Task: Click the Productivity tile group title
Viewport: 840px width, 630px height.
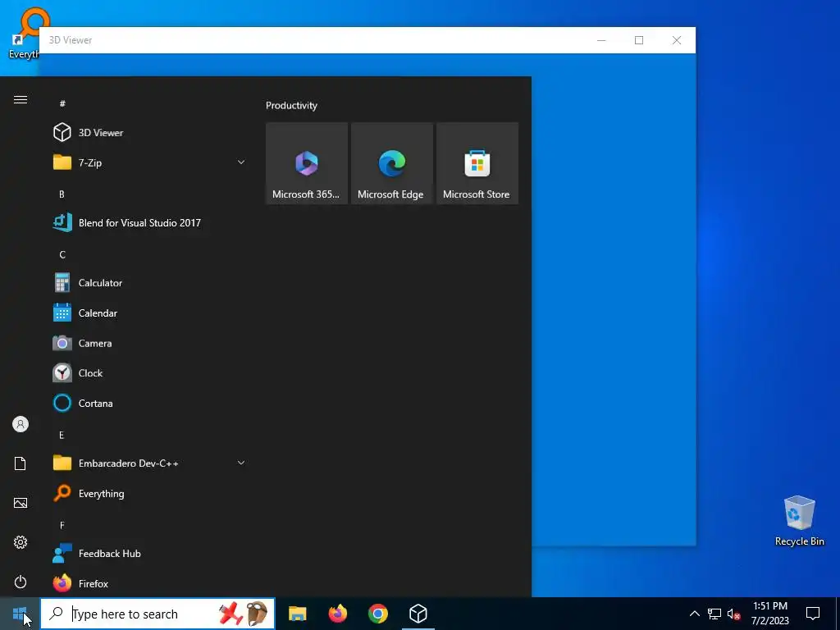Action: [x=291, y=106]
